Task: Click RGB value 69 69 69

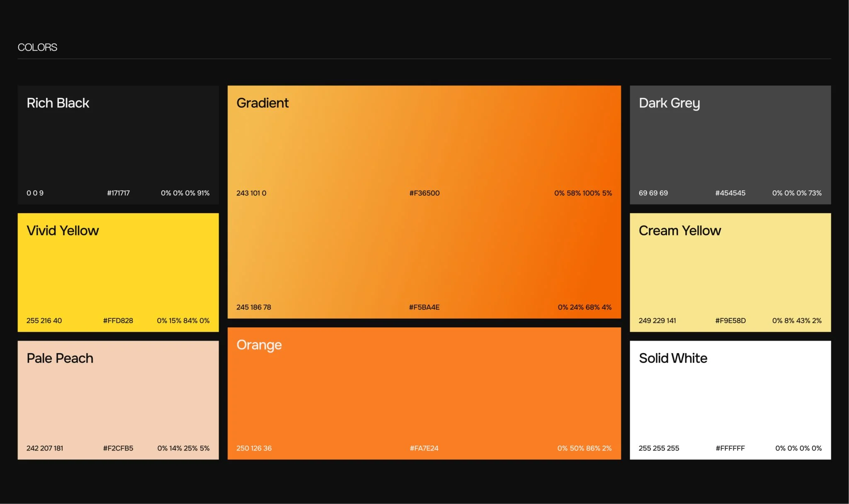Action: coord(653,193)
